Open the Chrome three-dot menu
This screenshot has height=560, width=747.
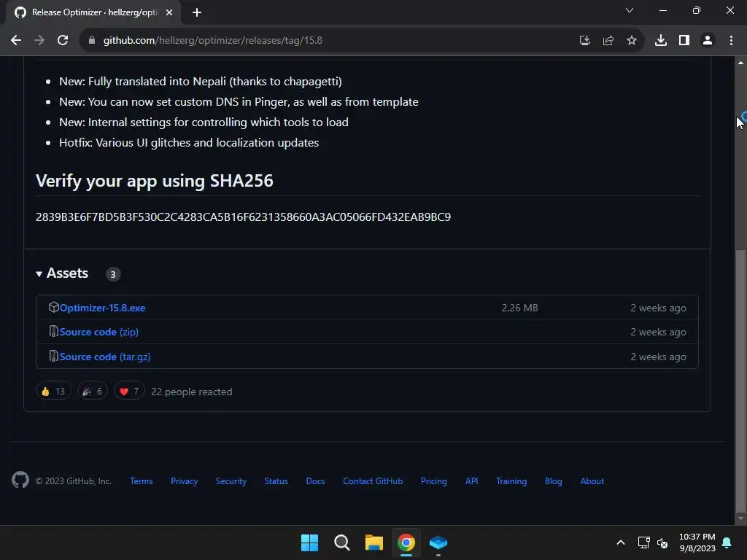pyautogui.click(x=731, y=41)
